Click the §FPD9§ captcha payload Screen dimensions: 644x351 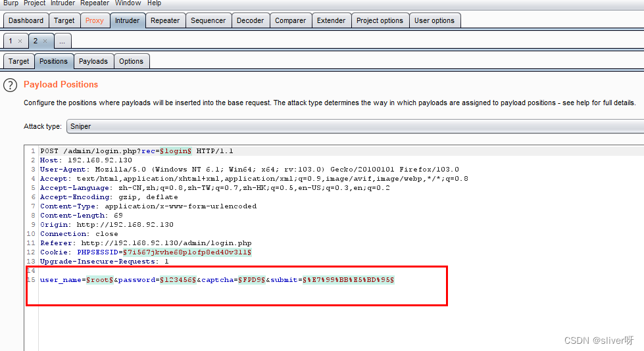point(252,279)
